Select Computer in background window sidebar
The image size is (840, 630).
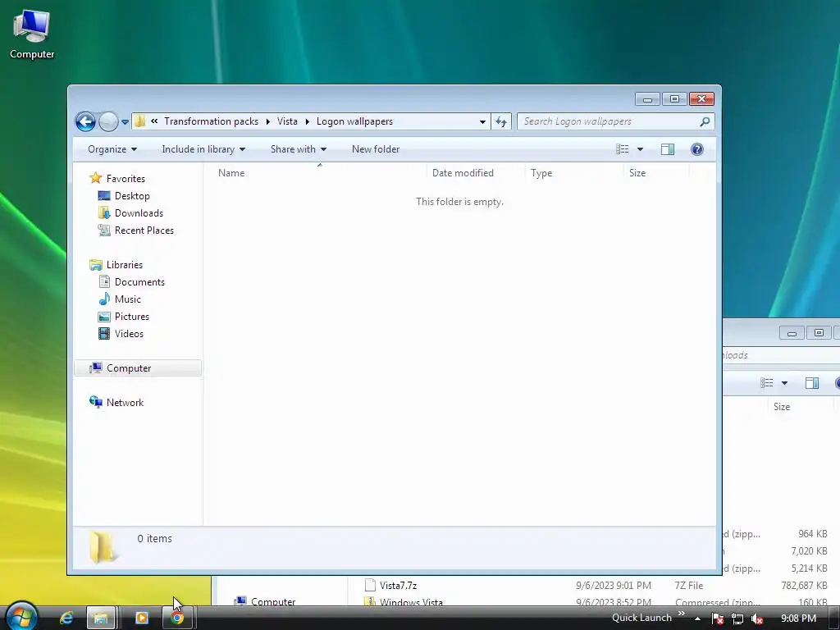click(273, 601)
